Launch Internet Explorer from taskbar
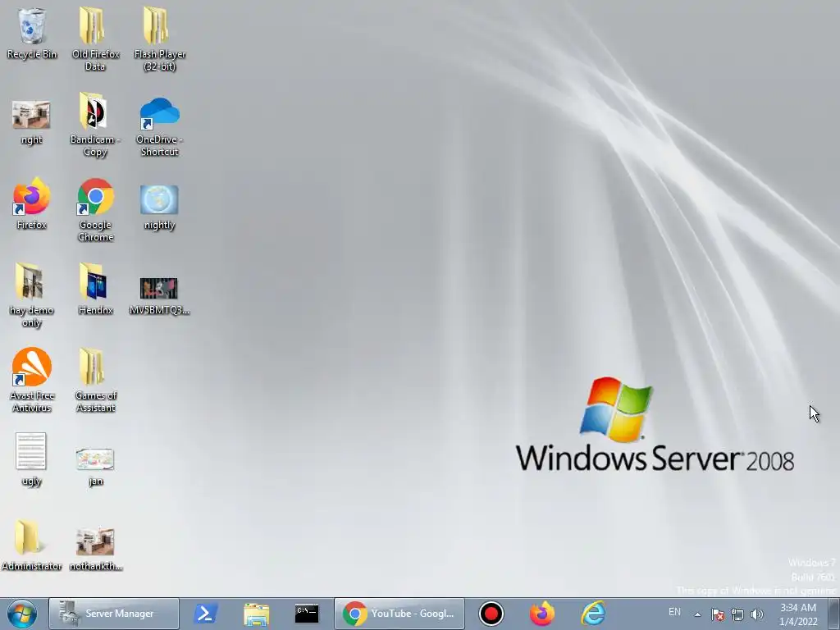This screenshot has height=630, width=840. [593, 614]
